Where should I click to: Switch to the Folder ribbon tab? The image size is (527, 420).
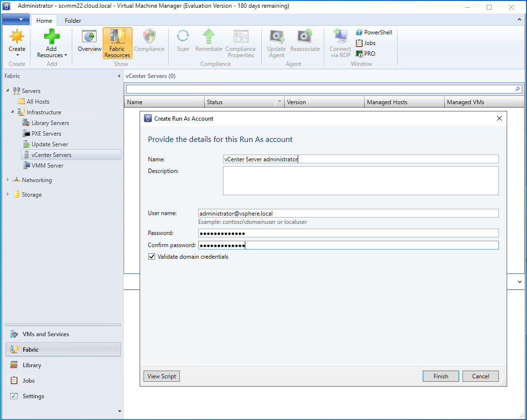click(73, 20)
